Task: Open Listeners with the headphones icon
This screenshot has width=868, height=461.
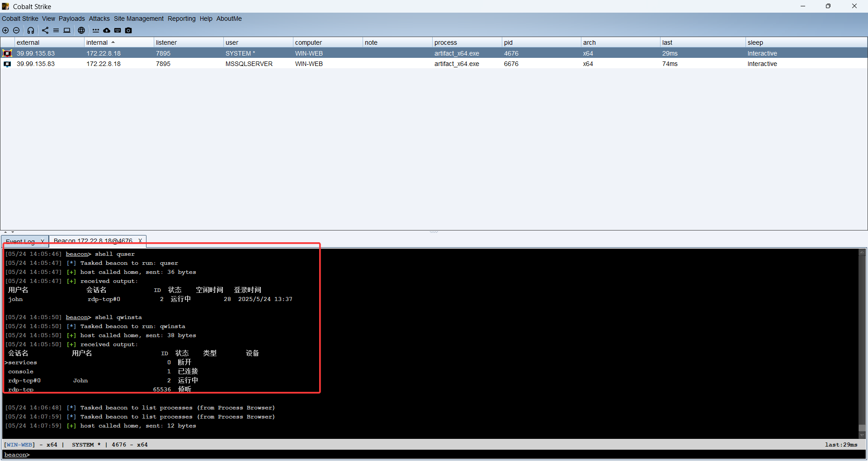Action: click(x=31, y=30)
